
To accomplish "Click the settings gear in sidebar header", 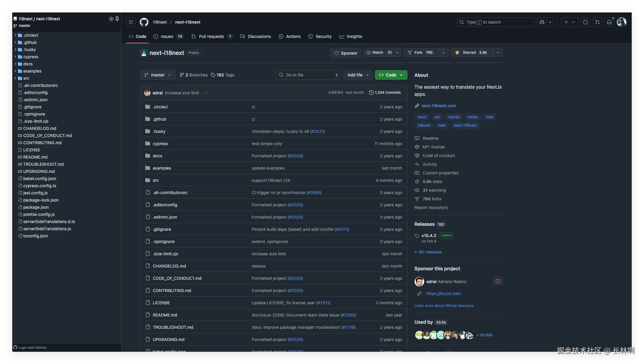I will point(111,19).
